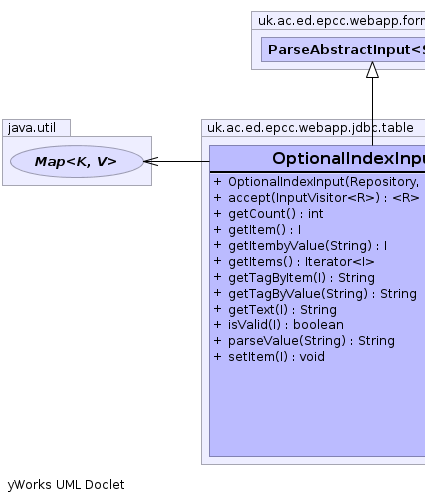Screen dimensions: 425x502
Task: Select the getText(I) : String method
Action: pyautogui.click(x=275, y=310)
